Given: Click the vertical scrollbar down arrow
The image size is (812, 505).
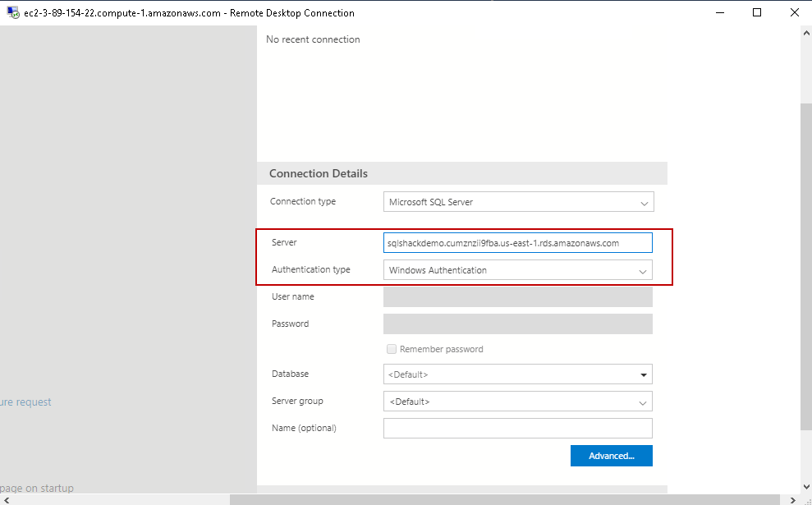Looking at the screenshot, I should (805, 487).
